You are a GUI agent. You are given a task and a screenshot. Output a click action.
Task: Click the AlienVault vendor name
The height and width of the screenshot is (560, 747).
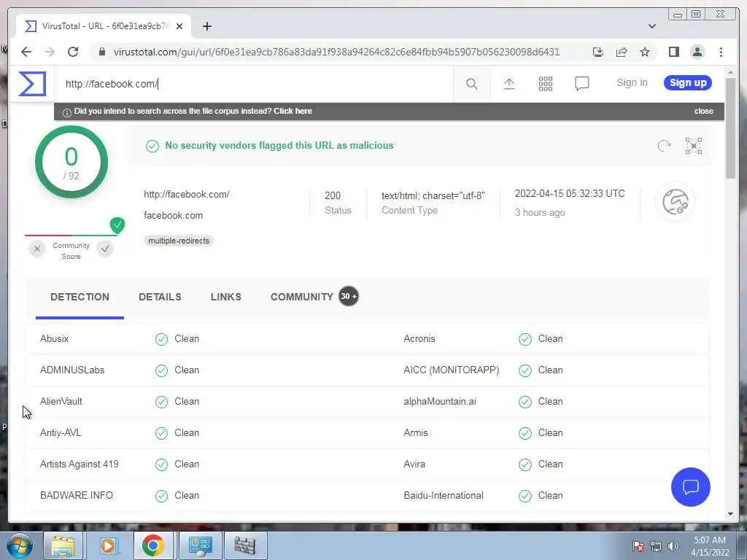tap(61, 402)
